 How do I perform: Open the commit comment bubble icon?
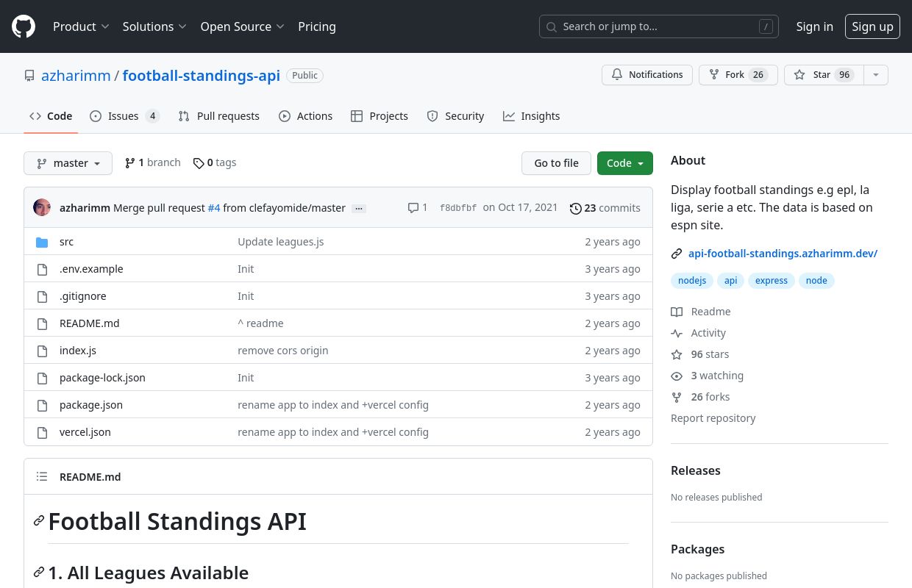click(413, 208)
